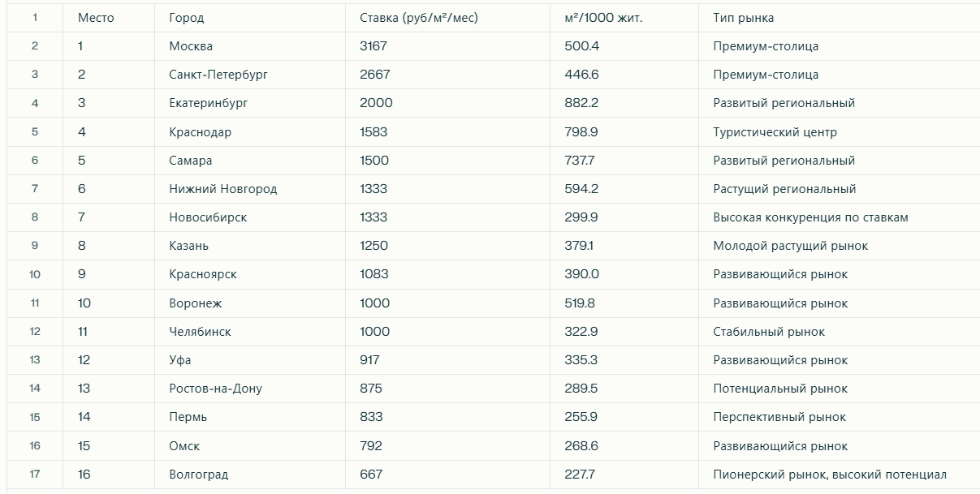Select the "м²/1000 жит." header cell

tap(603, 18)
